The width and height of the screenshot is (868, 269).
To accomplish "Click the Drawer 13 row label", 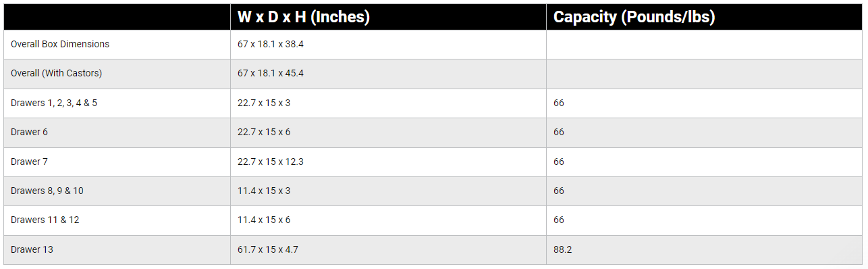I will pyautogui.click(x=32, y=249).
